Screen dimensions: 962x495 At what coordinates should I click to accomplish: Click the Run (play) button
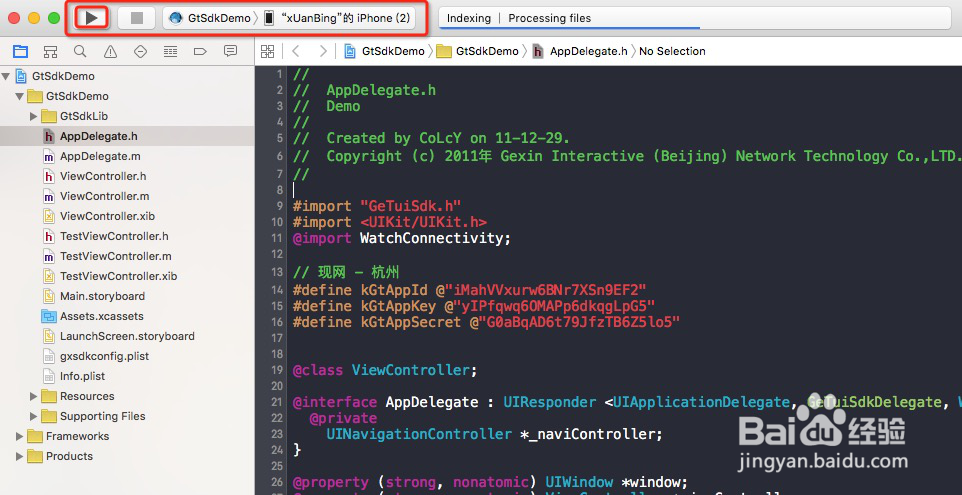pyautogui.click(x=92, y=18)
